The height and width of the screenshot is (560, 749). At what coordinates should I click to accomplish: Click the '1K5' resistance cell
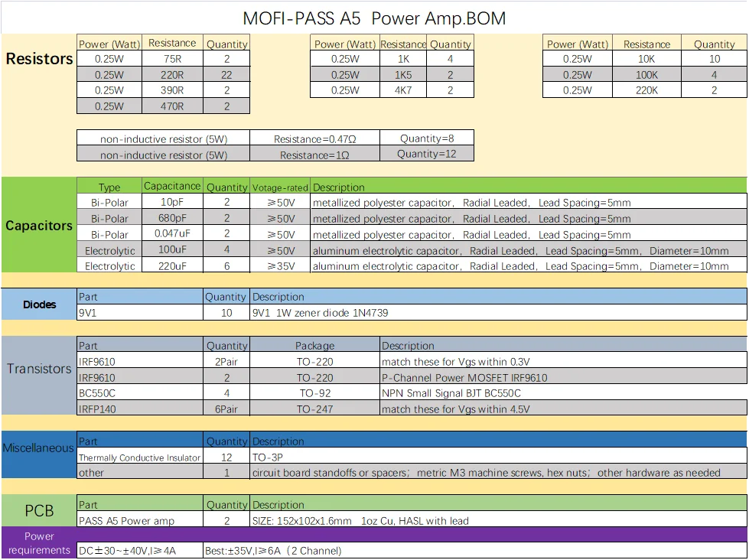pos(402,74)
